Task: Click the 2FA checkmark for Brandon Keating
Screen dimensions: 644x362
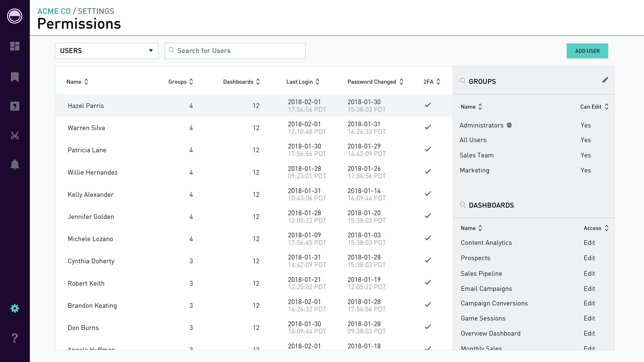Action: 428,304
